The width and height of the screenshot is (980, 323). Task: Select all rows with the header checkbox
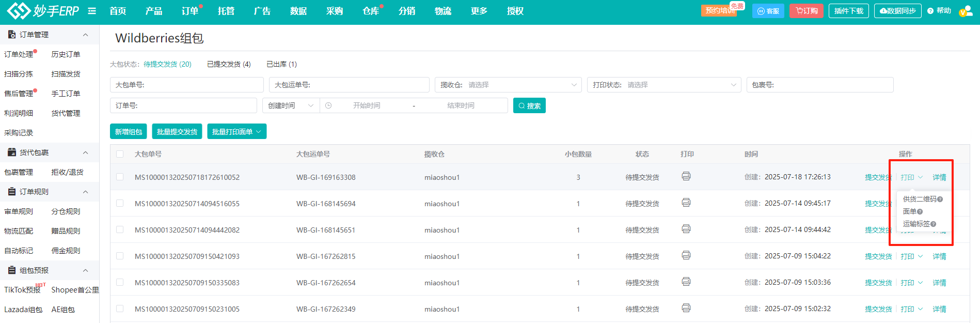[120, 154]
